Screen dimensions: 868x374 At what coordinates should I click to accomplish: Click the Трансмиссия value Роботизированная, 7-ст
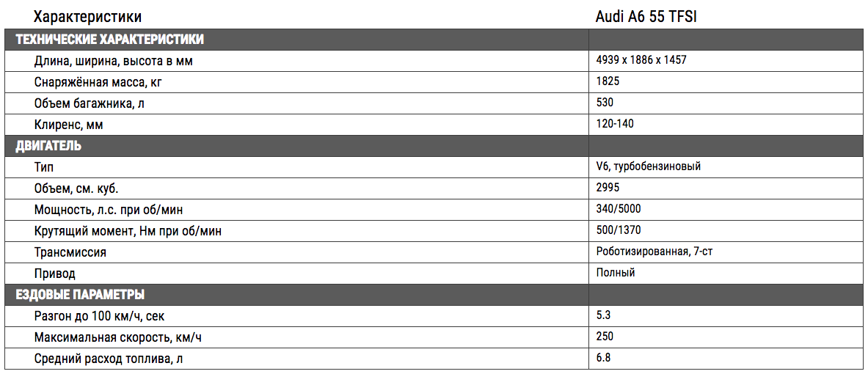point(657,252)
